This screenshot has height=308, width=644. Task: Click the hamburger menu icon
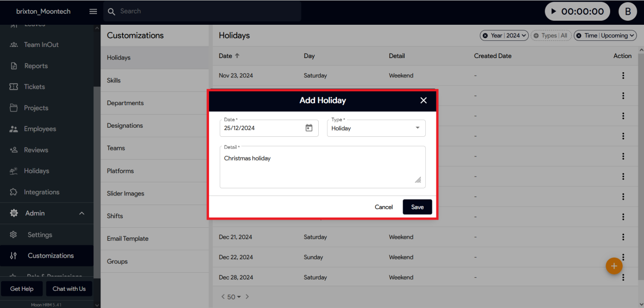pos(93,11)
